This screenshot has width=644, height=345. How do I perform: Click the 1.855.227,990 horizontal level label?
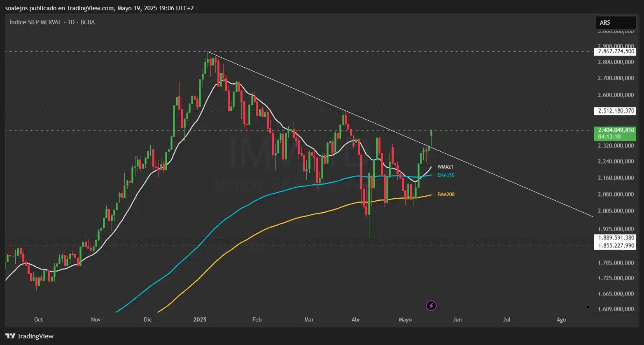615,246
